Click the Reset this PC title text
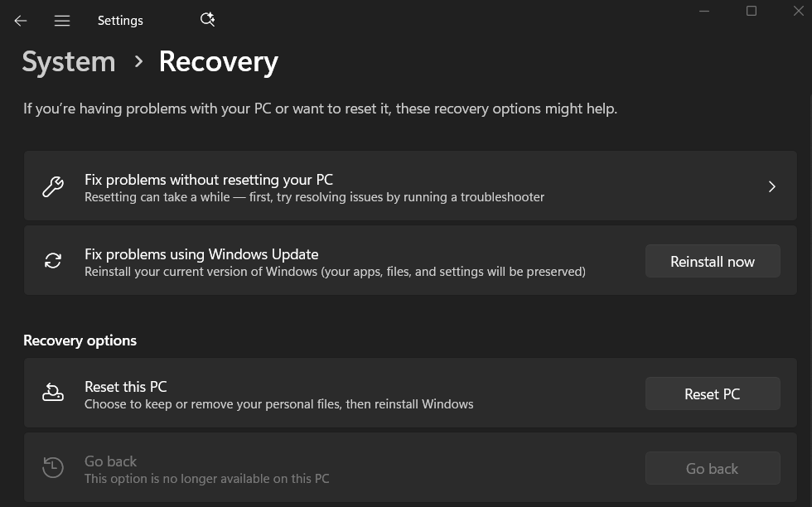Screen dimensions: 812x507 pyautogui.click(x=126, y=387)
